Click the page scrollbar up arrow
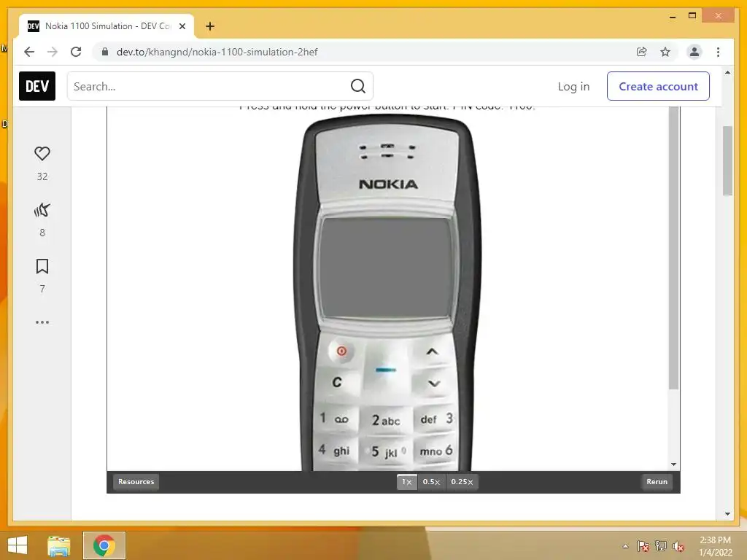This screenshot has height=560, width=747. 727,73
